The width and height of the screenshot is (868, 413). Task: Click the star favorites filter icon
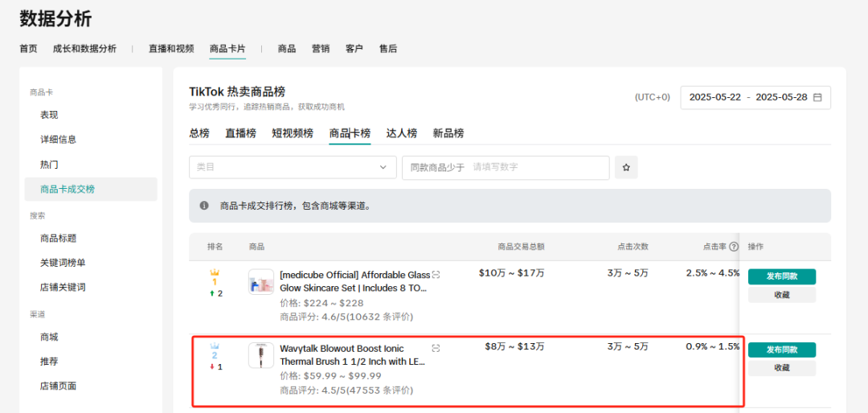(626, 167)
